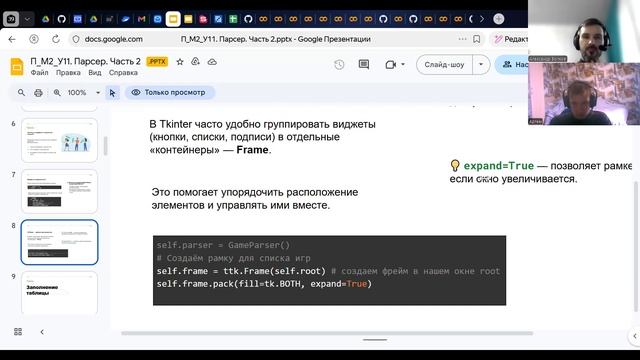Open the Файл menu
The image size is (640, 360).
39,73
